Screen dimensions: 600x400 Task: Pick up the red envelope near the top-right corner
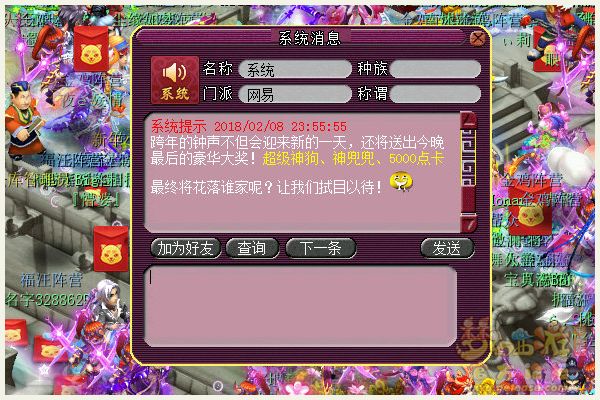pyautogui.click(x=547, y=50)
